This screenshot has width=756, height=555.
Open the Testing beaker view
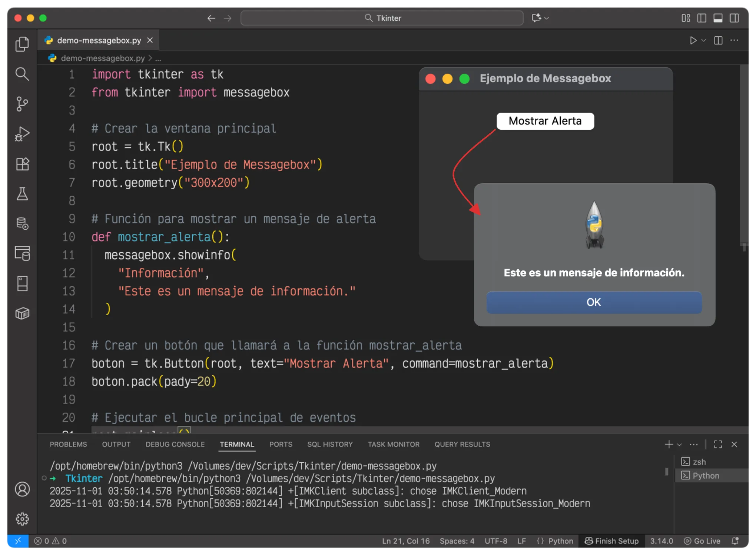22,194
